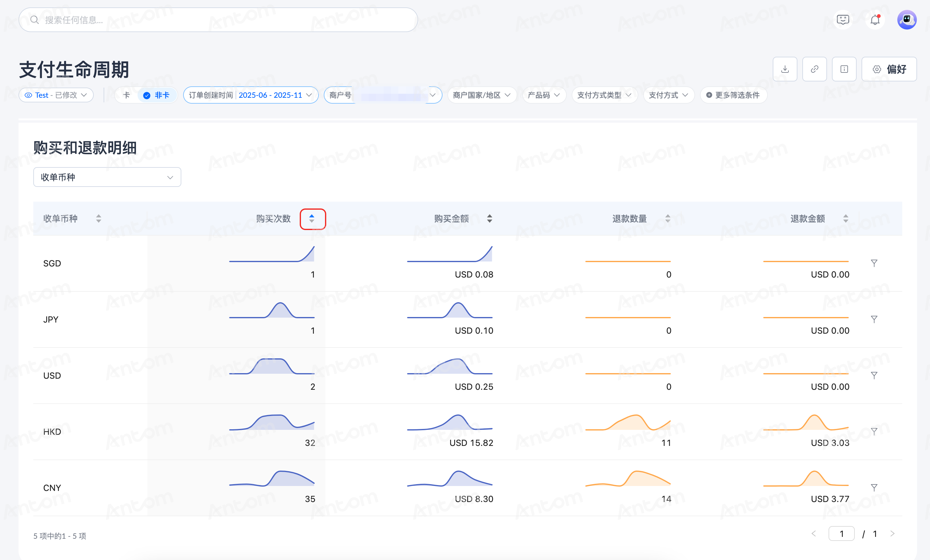This screenshot has height=560, width=930.
Task: Click the filter icon in CNY row
Action: click(874, 488)
